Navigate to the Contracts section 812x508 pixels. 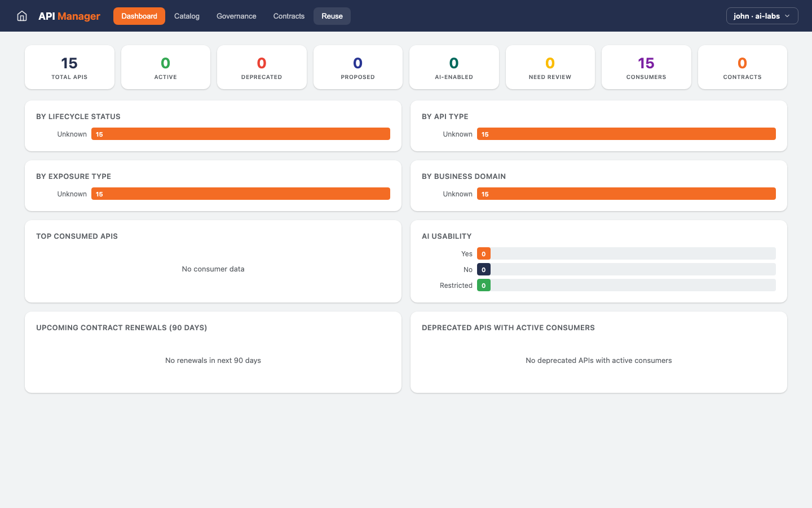(289, 16)
